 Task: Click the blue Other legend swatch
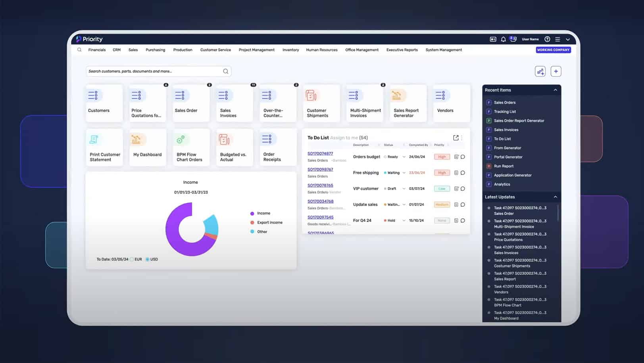[252, 232]
